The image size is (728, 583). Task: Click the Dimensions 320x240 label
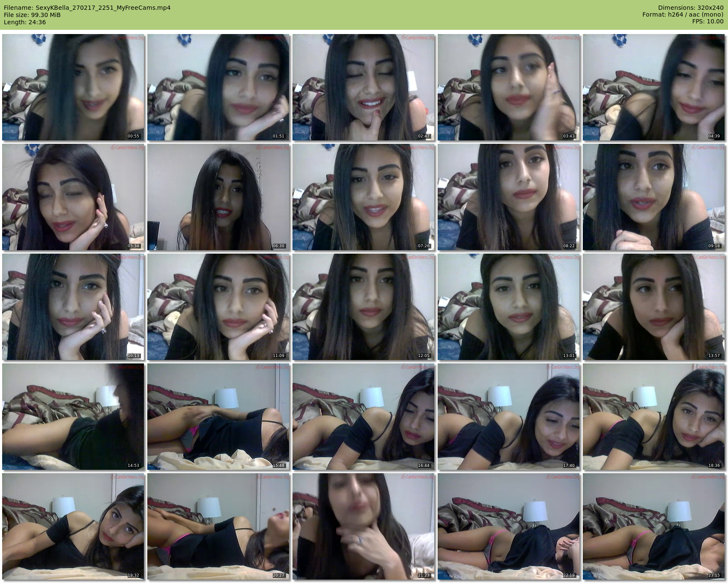coord(691,8)
